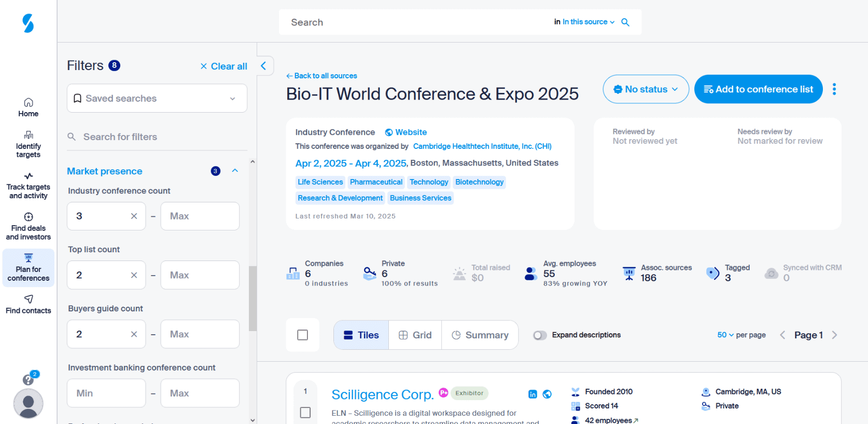Click filters scrollbar down arrow
This screenshot has width=868, height=424.
tap(253, 420)
